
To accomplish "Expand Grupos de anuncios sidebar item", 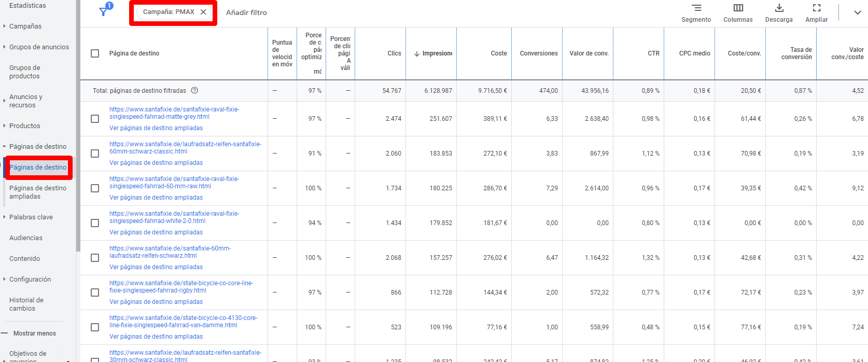I will tap(4, 47).
